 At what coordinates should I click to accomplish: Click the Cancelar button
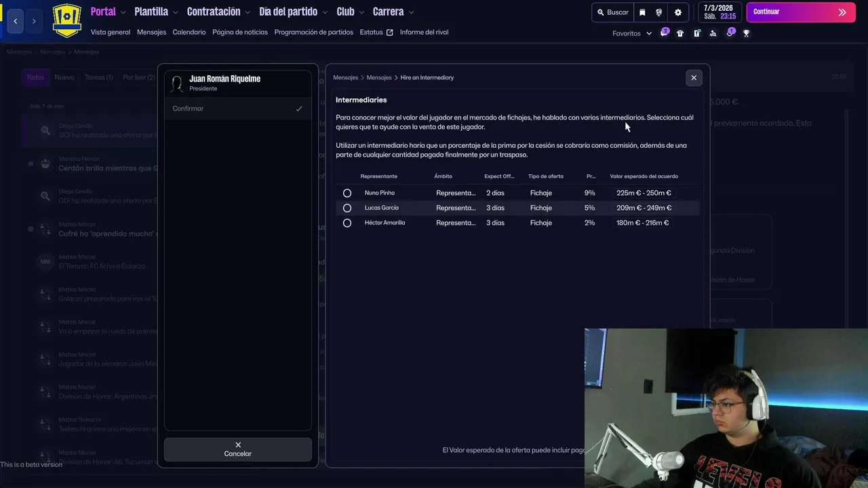coord(238,449)
